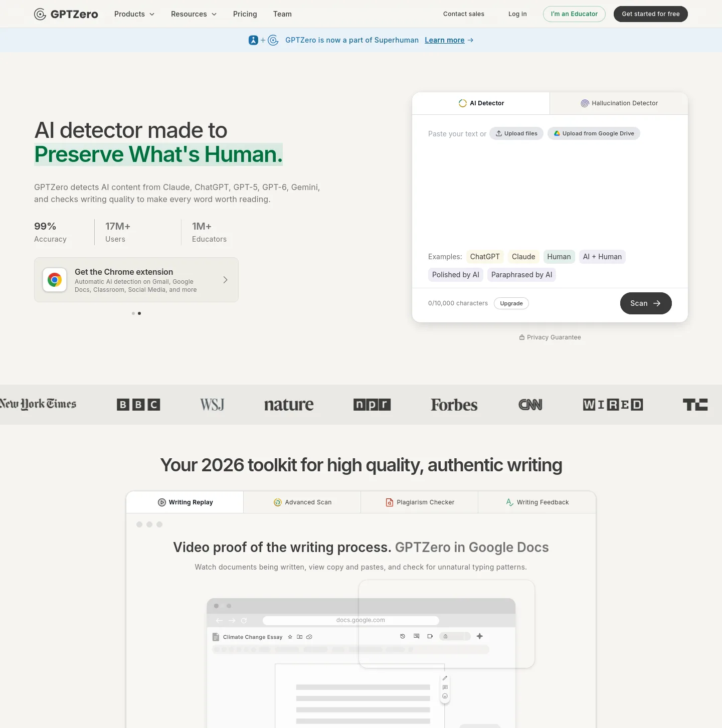Click the TechCrunch TC logo
722x728 pixels.
[x=695, y=405]
